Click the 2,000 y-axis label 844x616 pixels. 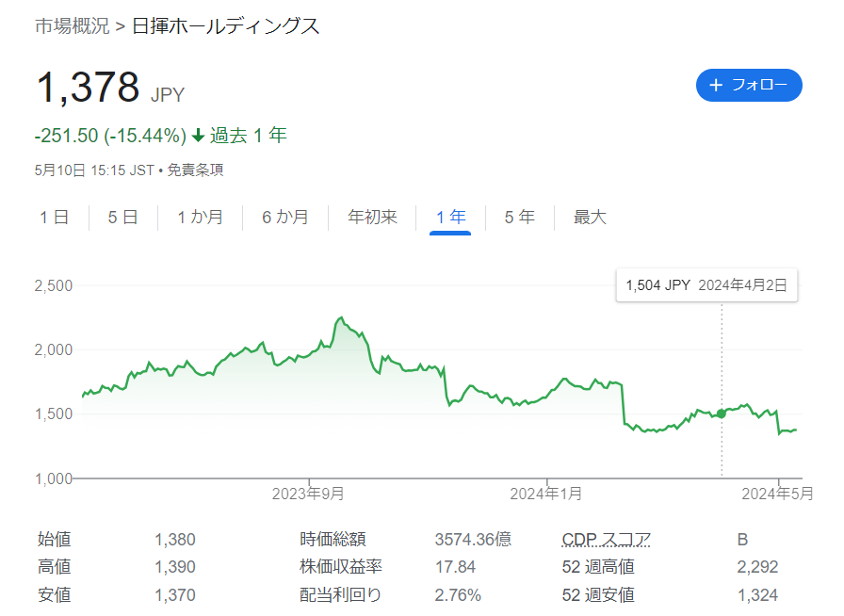[54, 350]
